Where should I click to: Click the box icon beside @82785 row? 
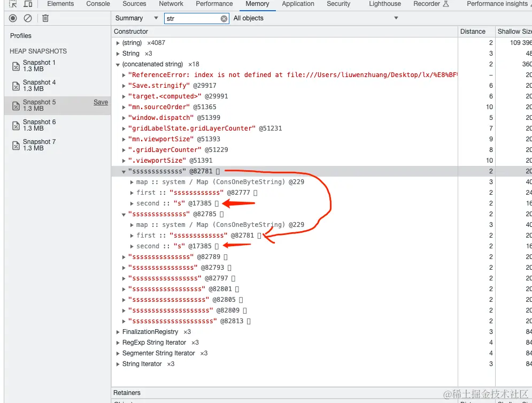point(221,214)
